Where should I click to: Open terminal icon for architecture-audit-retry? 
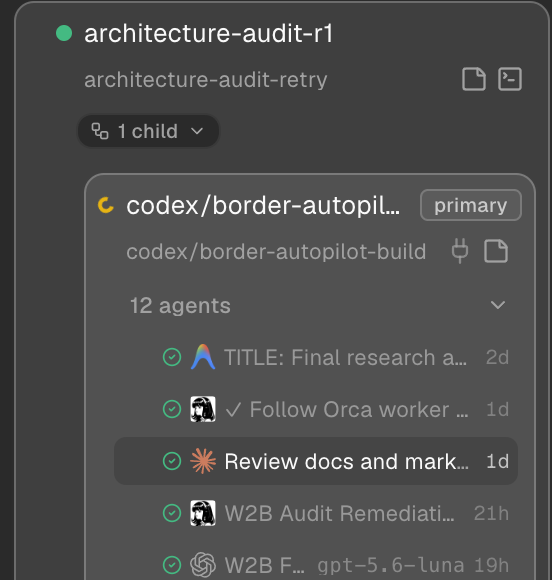click(510, 79)
